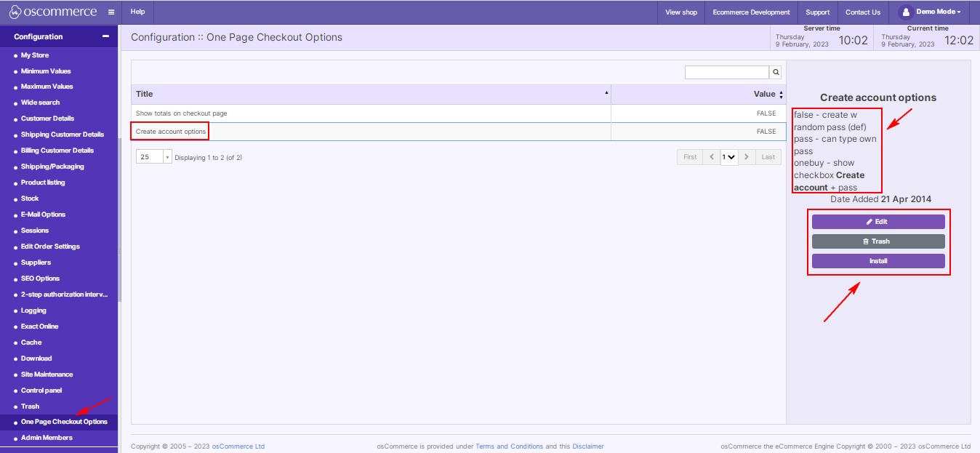Select 'Create account options' table row
The image size is (980, 453).
pos(459,132)
